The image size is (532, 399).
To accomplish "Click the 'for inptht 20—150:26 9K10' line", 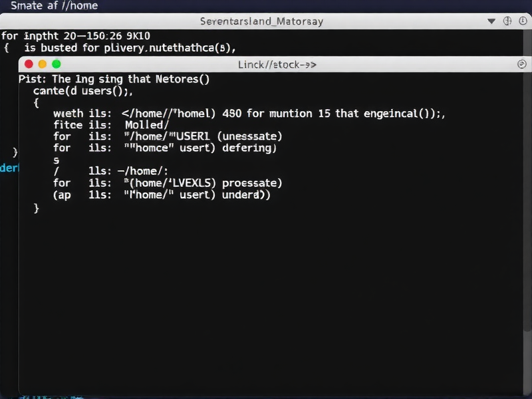I will point(76,35).
